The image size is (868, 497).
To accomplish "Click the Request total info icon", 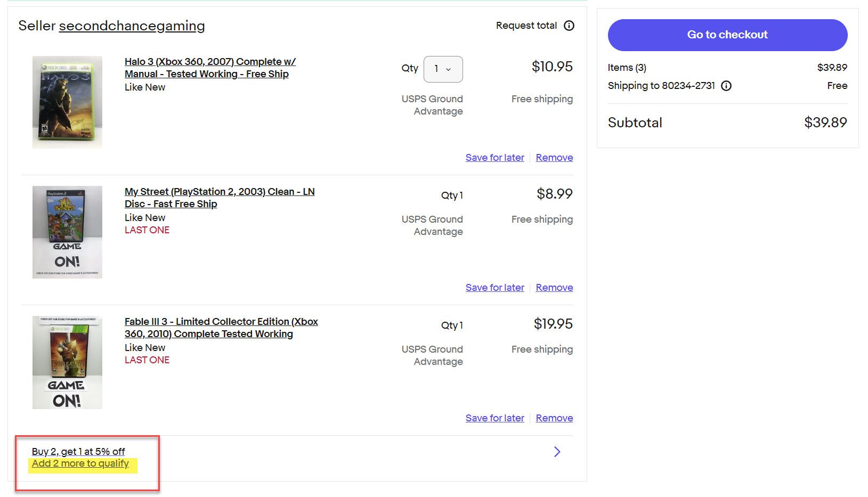I will (569, 26).
